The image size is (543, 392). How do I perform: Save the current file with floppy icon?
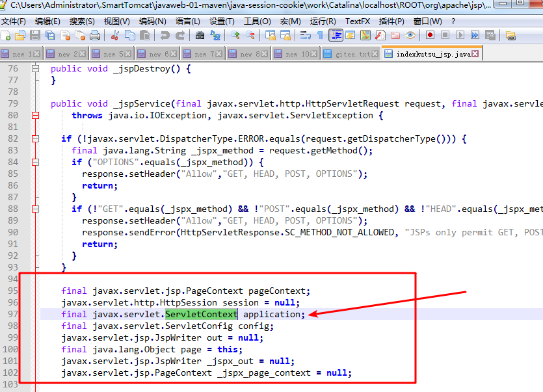[35, 35]
